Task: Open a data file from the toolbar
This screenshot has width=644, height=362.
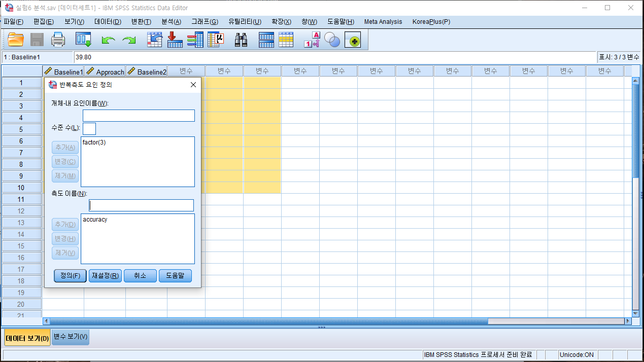Action: 15,40
